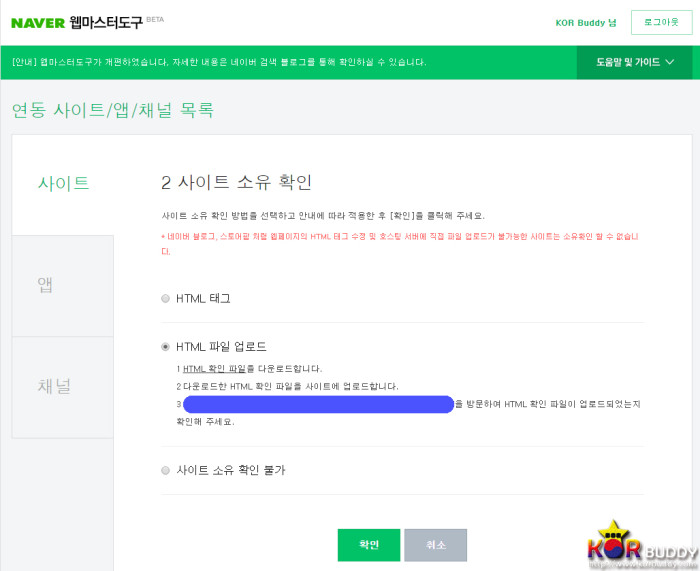Click the NAVER logo
Viewport: 700px width, 571px height.
[38, 22]
